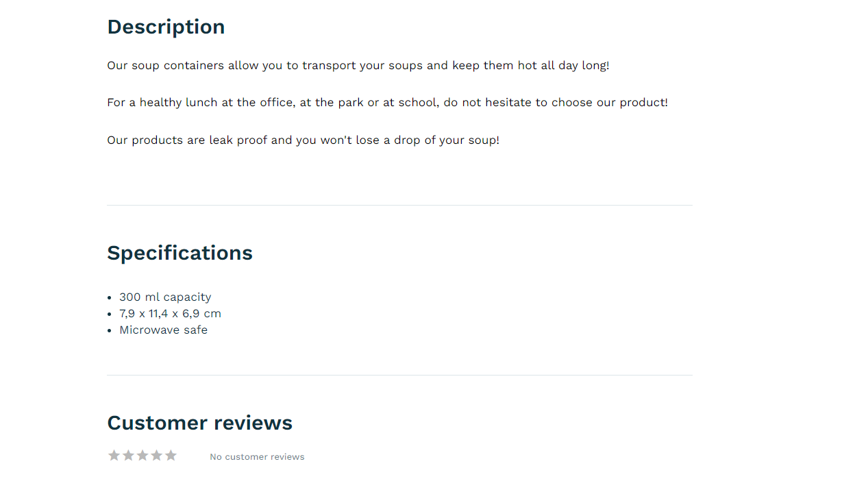Click the Microwave safe bullet item
The image size is (868, 492).
pos(163,330)
